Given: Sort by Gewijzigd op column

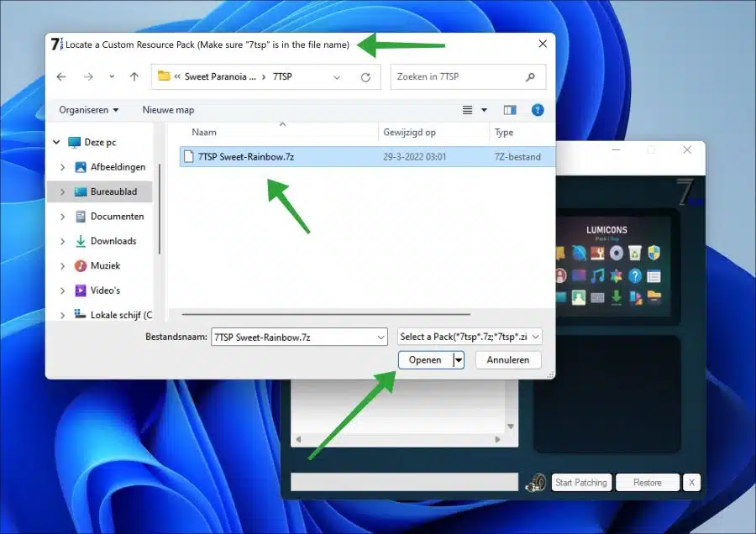Looking at the screenshot, I should click(409, 132).
